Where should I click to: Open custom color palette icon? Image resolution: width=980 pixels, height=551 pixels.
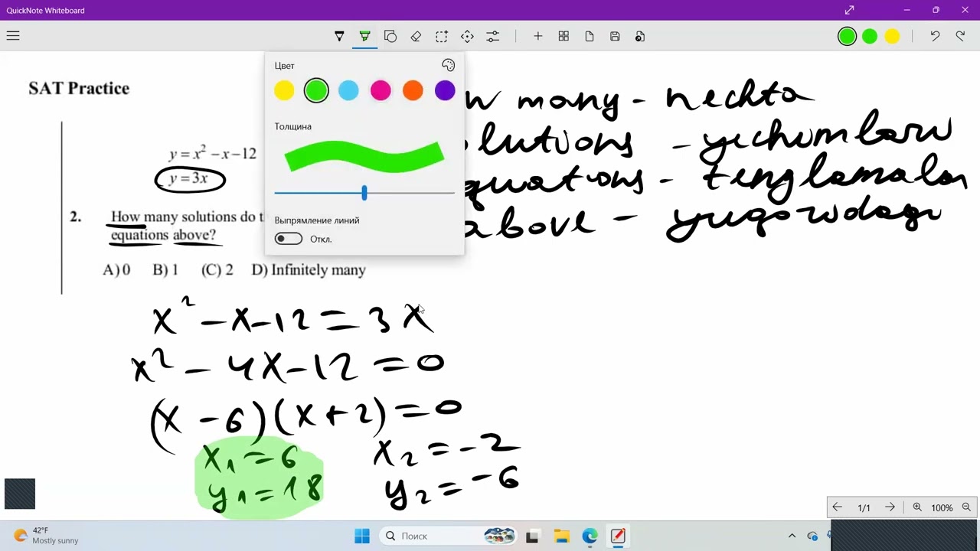click(x=449, y=66)
